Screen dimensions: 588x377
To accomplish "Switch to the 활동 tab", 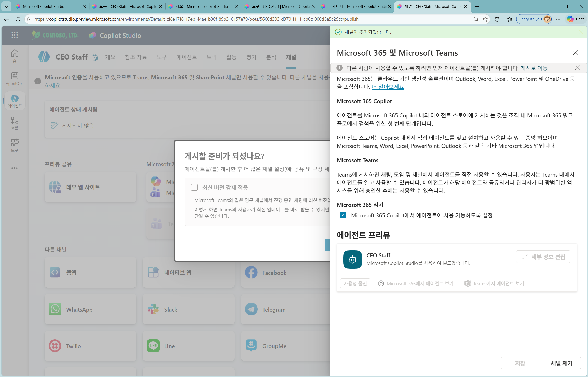I will [231, 57].
